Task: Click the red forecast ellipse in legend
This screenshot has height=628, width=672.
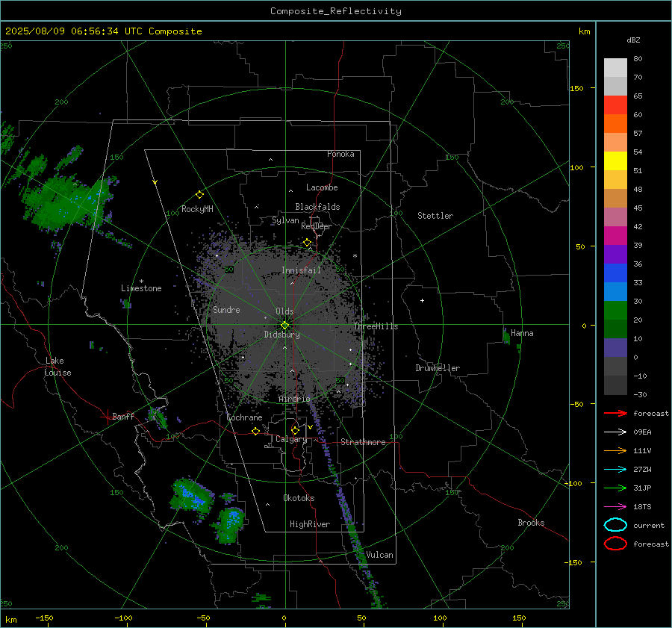Action: coord(615,544)
